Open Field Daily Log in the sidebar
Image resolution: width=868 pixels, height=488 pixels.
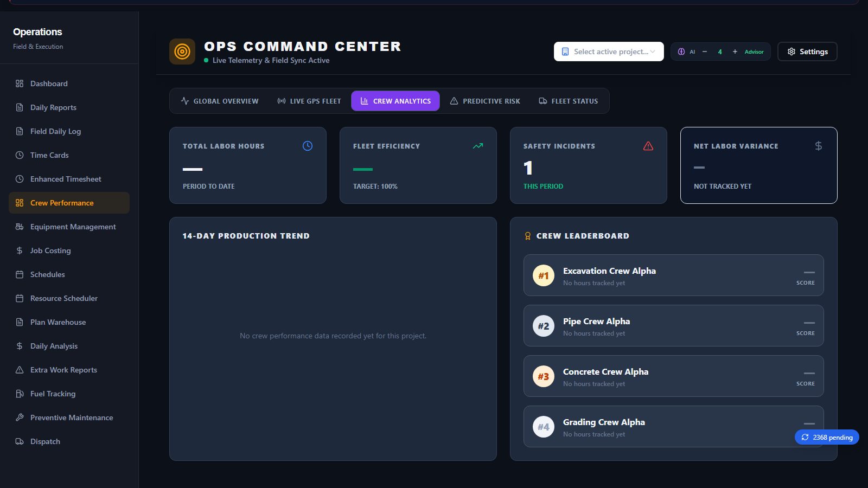[69, 131]
